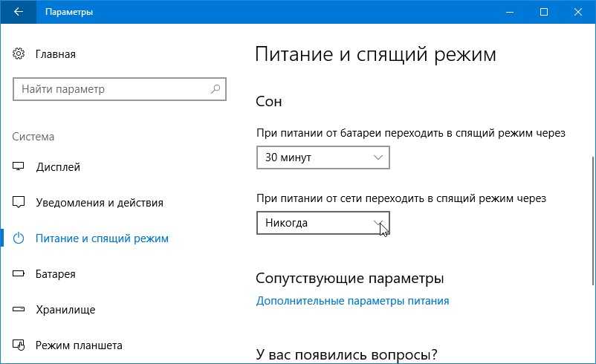
Task: Click the label При питании от сети переходить
Action: pos(401,198)
